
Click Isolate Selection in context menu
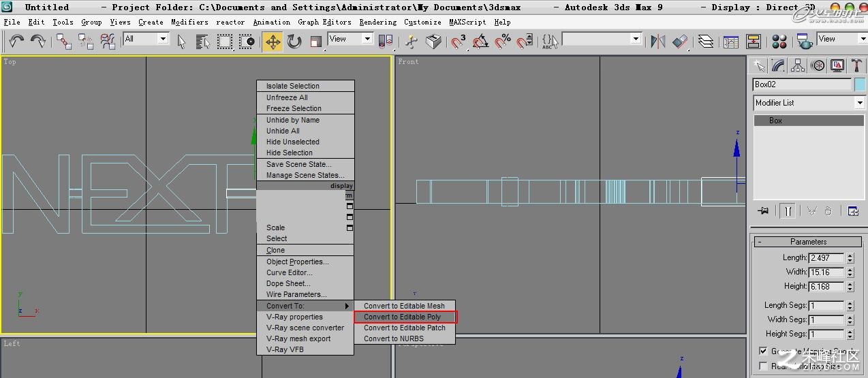[305, 86]
